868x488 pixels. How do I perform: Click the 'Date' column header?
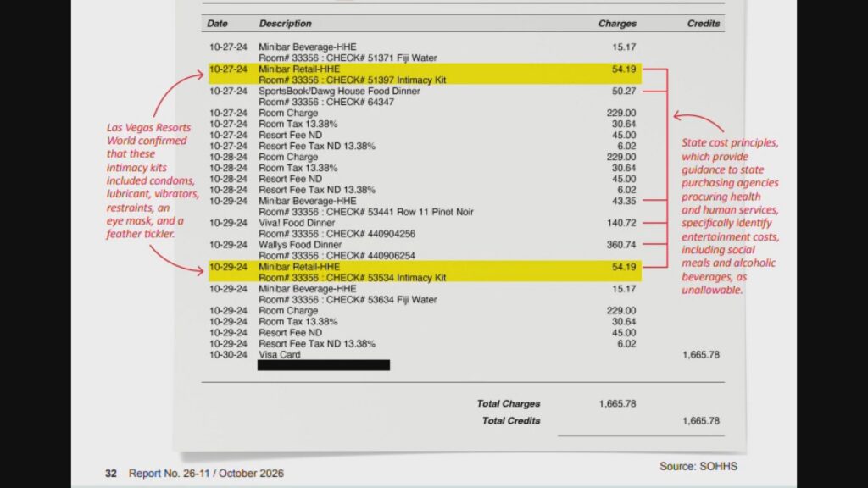217,24
